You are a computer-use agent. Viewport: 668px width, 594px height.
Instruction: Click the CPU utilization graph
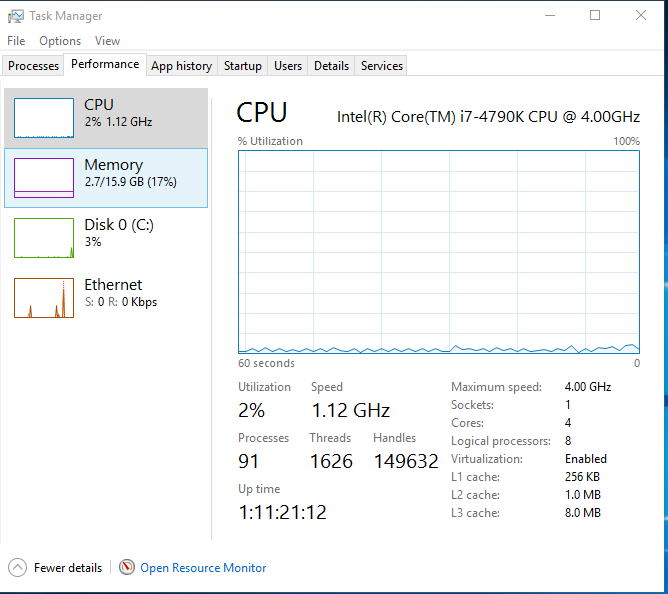[439, 252]
